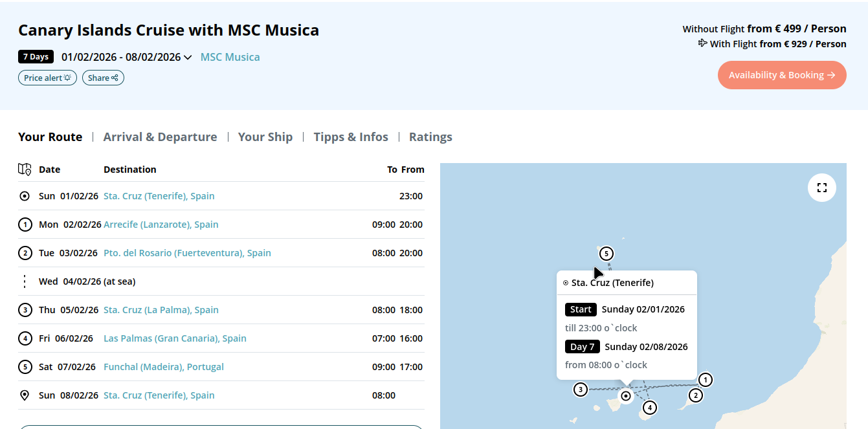Open the Ratings tab
This screenshot has width=868, height=429.
coord(430,137)
